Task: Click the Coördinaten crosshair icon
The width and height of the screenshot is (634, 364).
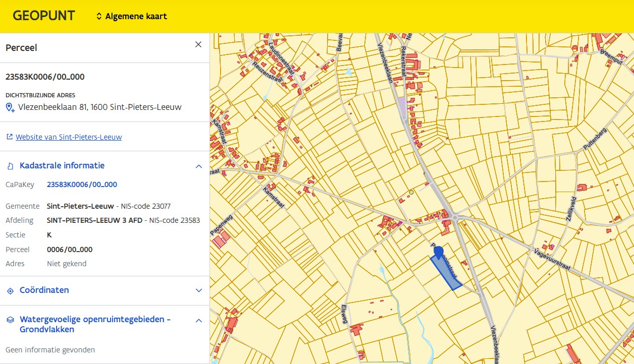Action: click(10, 291)
